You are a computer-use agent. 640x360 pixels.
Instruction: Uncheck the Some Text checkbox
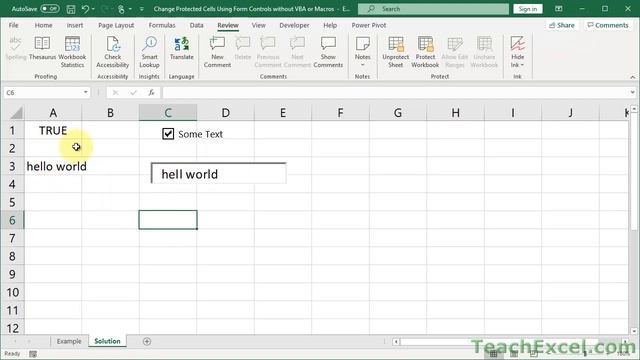168,134
